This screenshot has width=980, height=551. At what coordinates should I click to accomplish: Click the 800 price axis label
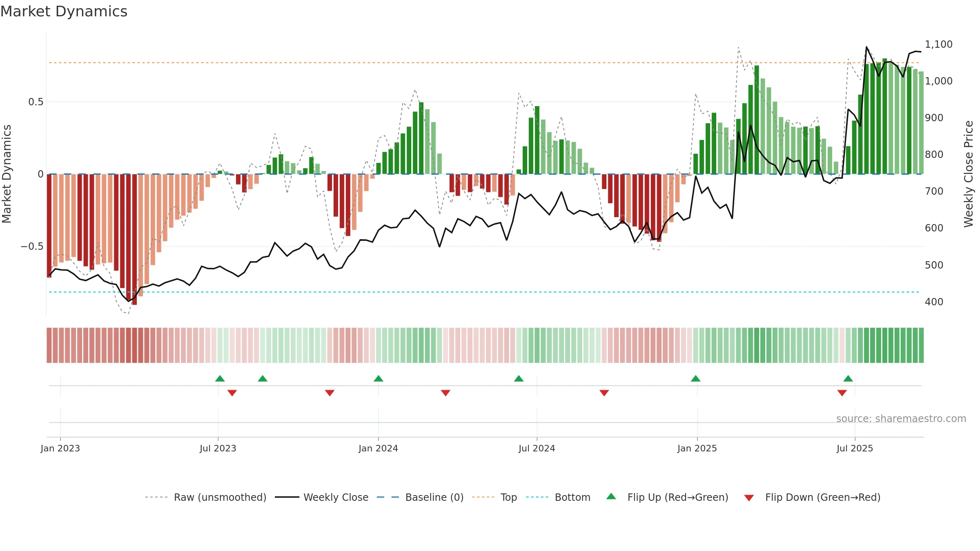(x=934, y=154)
